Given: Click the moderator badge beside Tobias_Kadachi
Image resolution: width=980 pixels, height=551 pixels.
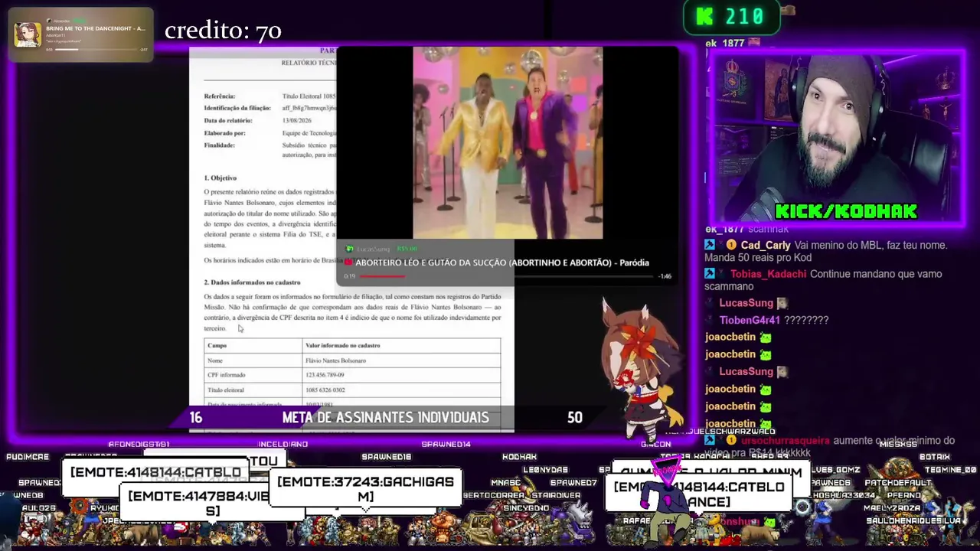Looking at the screenshot, I should click(x=710, y=273).
